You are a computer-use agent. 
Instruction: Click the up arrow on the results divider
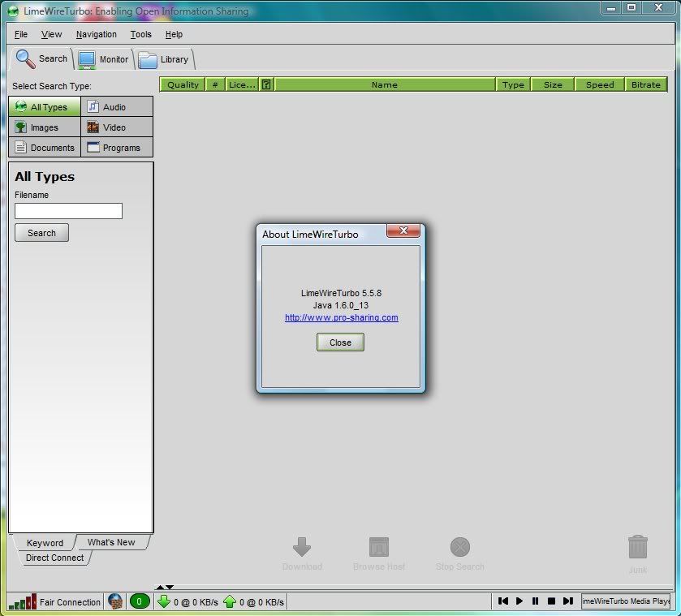[160, 588]
